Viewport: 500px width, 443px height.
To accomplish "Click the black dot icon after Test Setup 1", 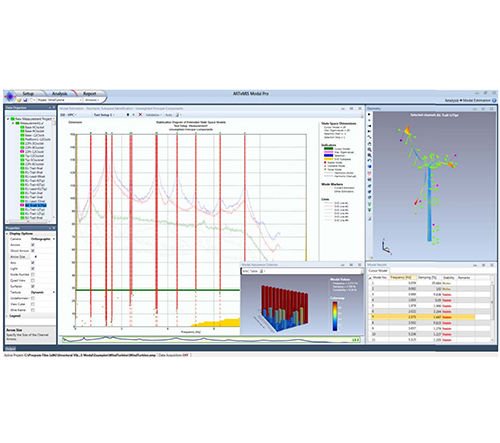I will click(x=128, y=115).
